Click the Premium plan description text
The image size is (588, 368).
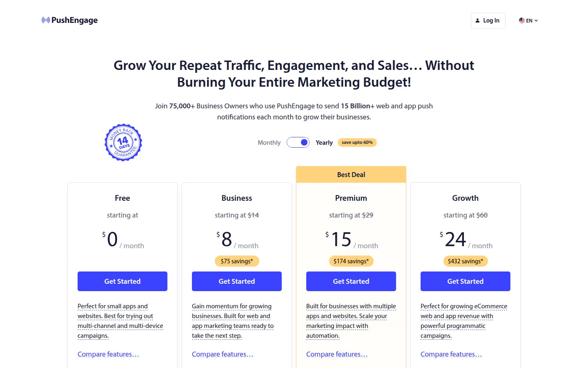coord(351,321)
